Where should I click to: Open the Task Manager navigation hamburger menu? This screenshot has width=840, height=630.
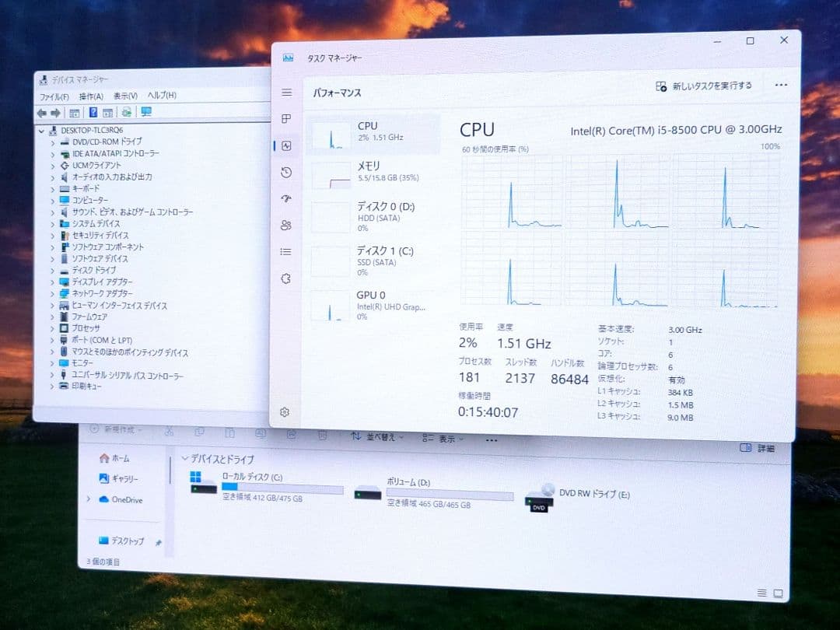[285, 93]
